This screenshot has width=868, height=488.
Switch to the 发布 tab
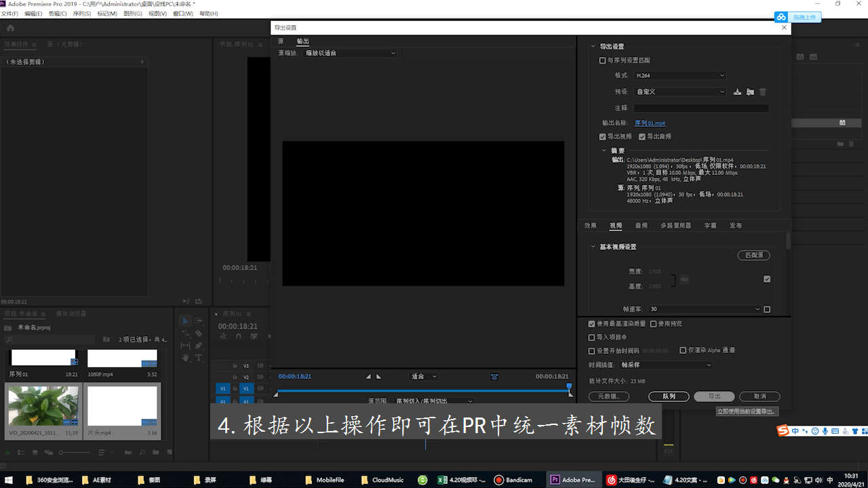click(736, 226)
